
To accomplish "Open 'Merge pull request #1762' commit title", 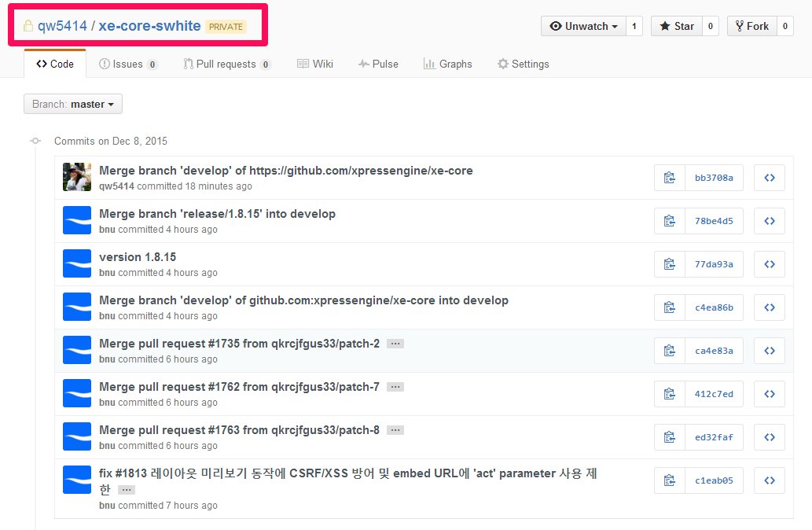I will click(239, 387).
